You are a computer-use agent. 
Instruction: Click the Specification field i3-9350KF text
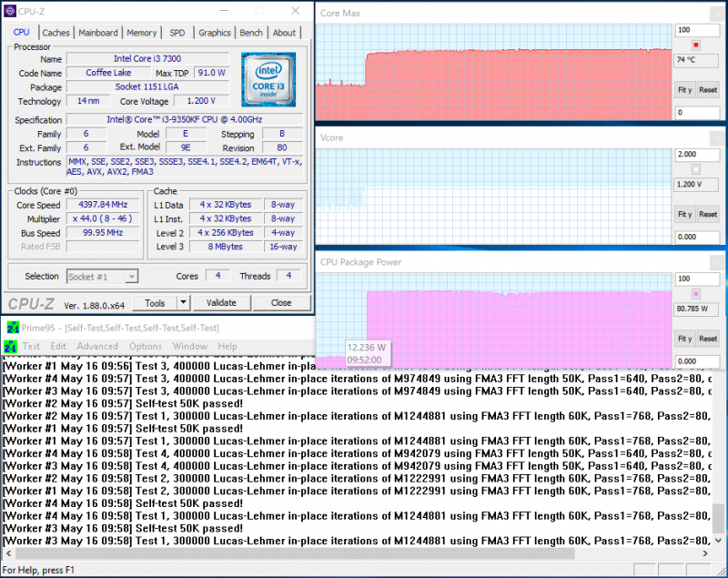185,120
